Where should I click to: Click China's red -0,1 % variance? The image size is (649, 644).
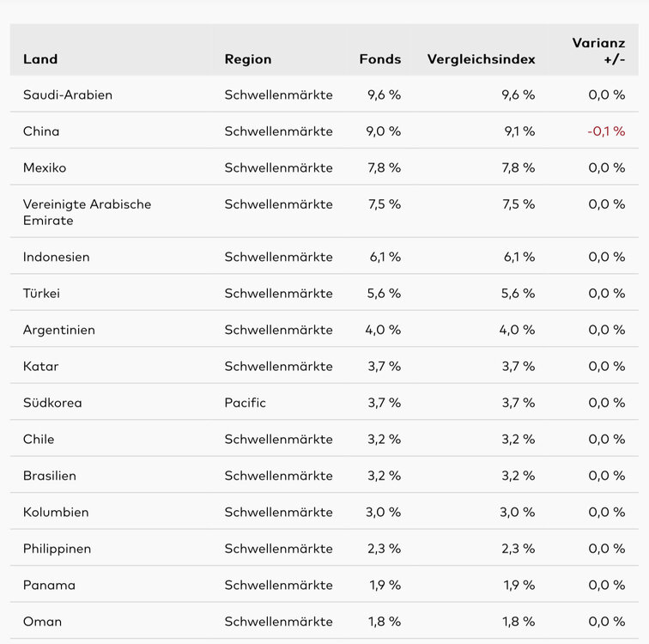(x=606, y=131)
